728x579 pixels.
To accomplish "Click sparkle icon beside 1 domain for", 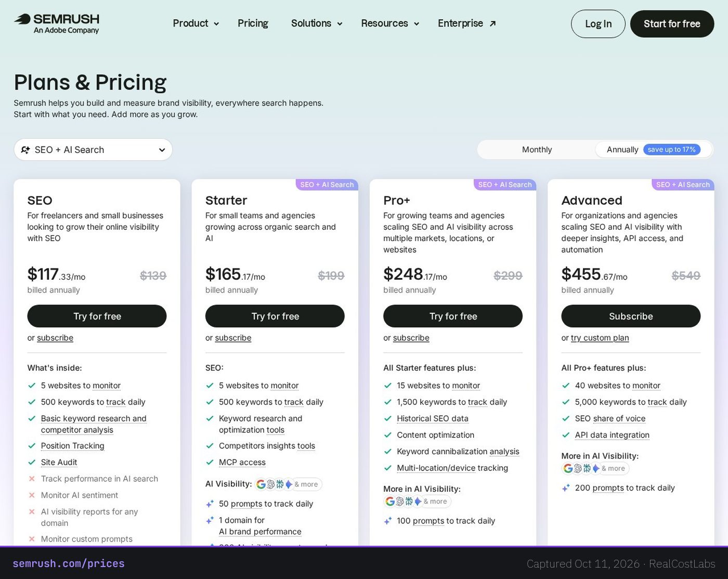I will click(210, 520).
